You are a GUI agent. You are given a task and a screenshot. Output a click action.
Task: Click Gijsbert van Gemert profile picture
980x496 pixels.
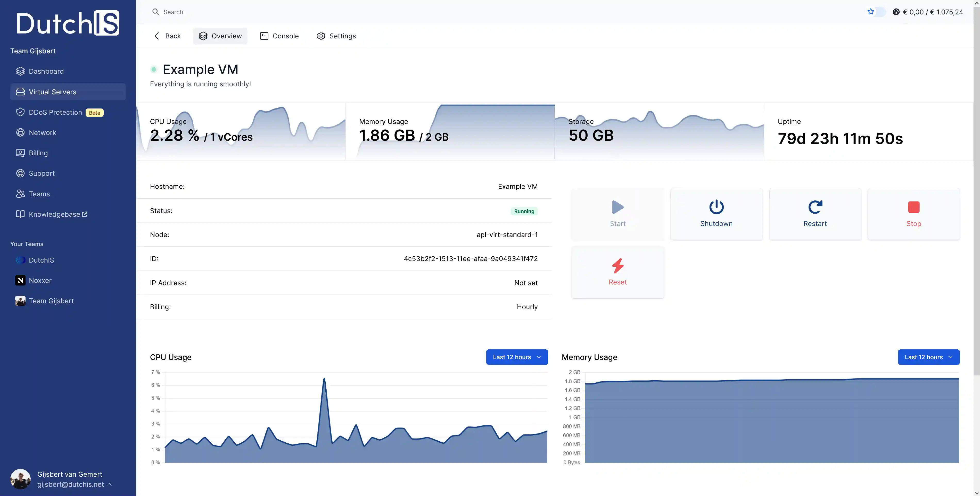pyautogui.click(x=20, y=479)
